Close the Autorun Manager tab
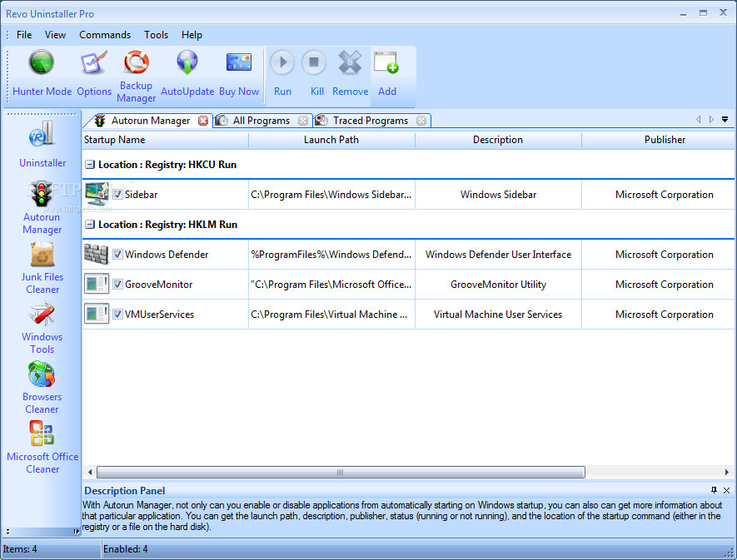Image resolution: width=737 pixels, height=560 pixels. click(203, 121)
